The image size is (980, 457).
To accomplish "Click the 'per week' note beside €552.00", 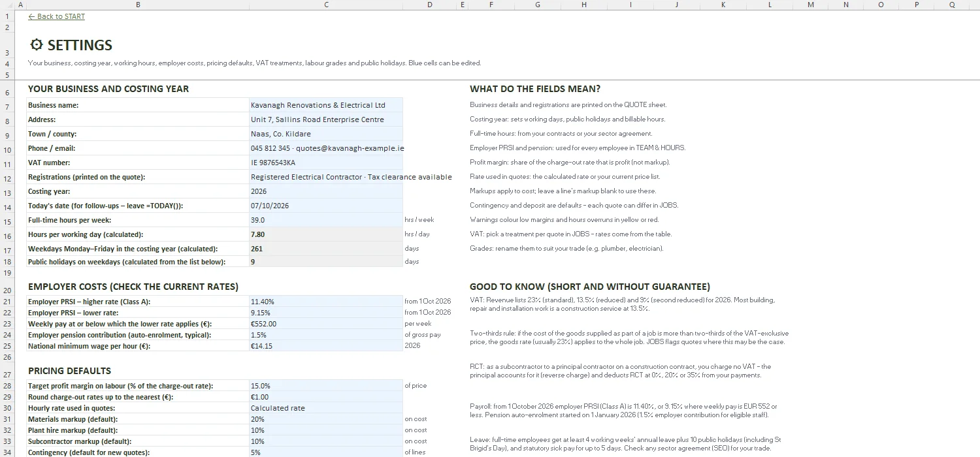I will click(417, 324).
